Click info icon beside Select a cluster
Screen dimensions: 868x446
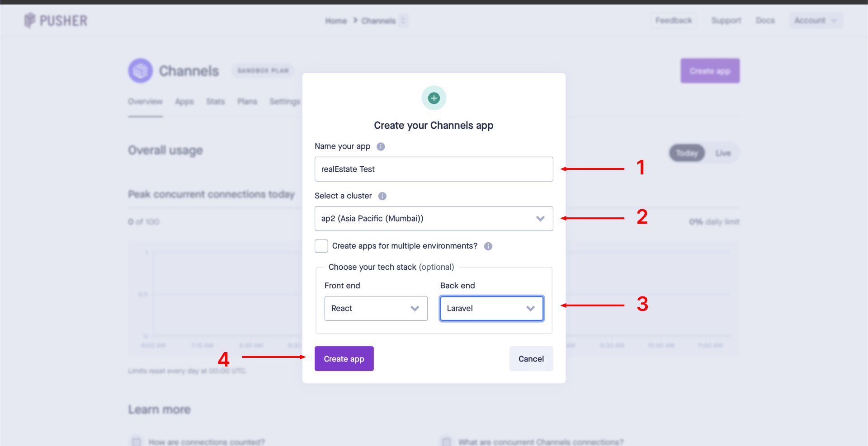382,196
